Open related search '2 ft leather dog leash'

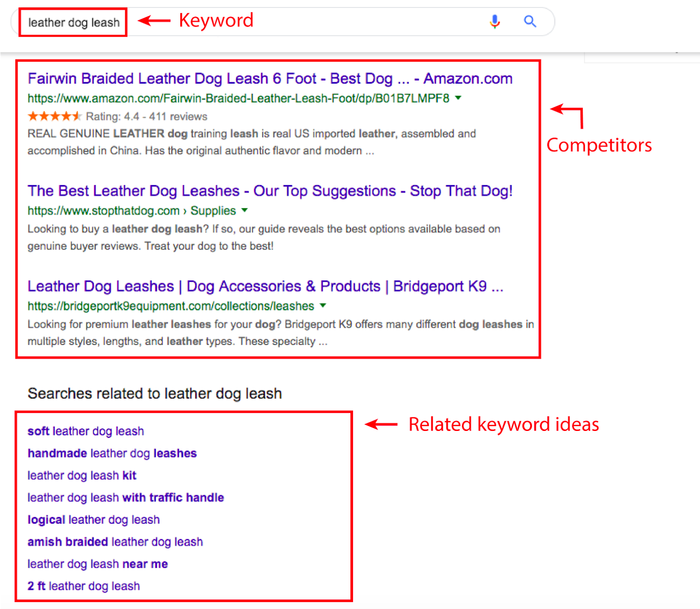tap(84, 586)
